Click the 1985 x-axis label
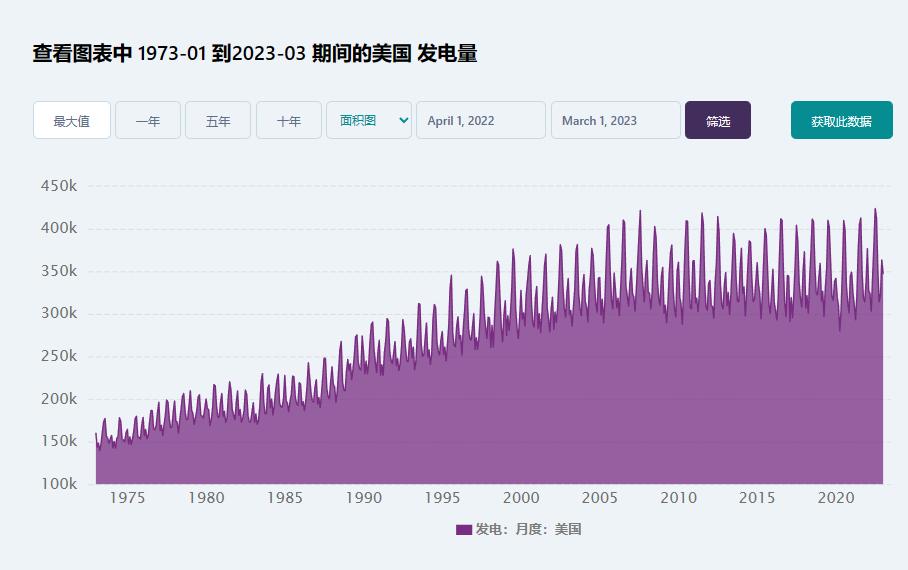This screenshot has width=908, height=570. pos(285,498)
